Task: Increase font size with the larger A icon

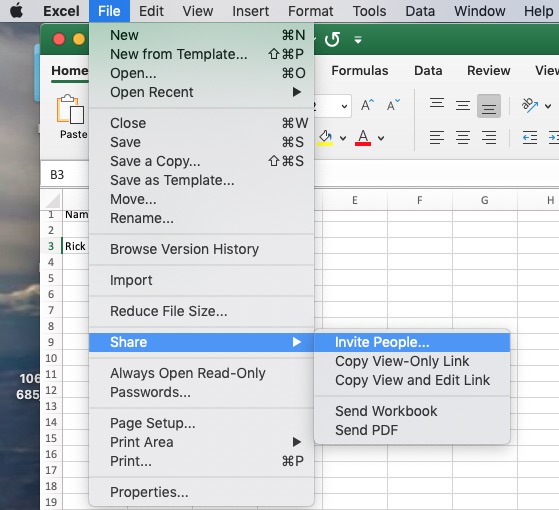Action: point(367,105)
